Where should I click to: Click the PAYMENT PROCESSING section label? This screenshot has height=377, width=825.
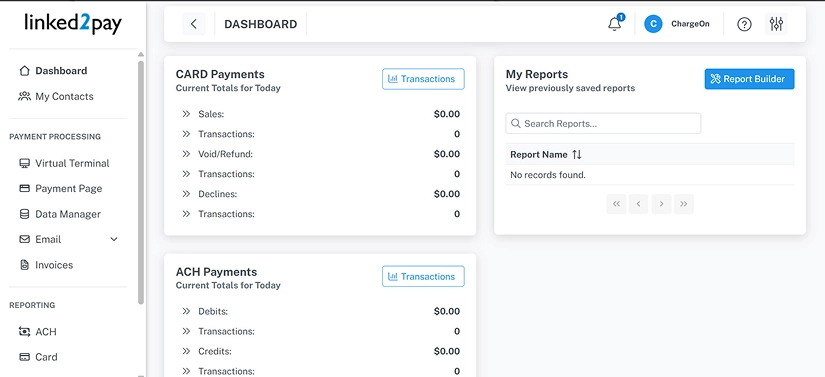coord(55,137)
